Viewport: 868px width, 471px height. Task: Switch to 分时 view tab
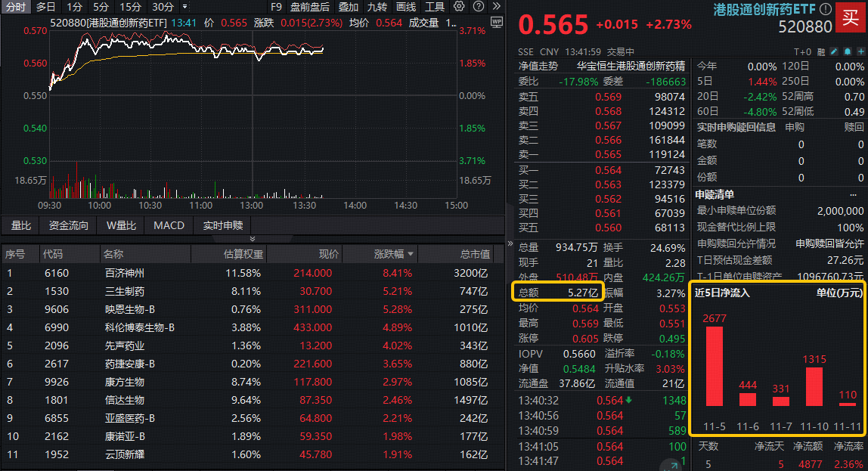click(15, 7)
